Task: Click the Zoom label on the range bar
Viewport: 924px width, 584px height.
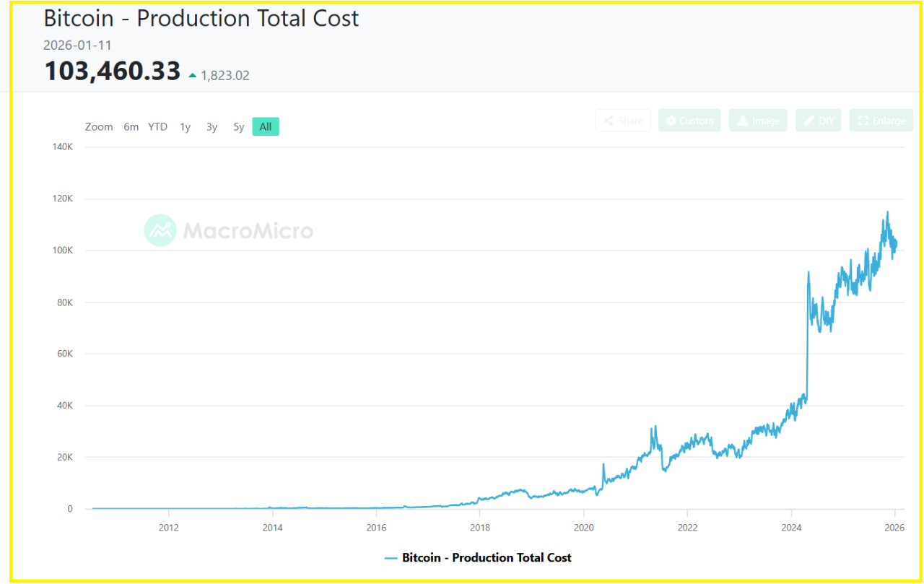Action: click(99, 126)
